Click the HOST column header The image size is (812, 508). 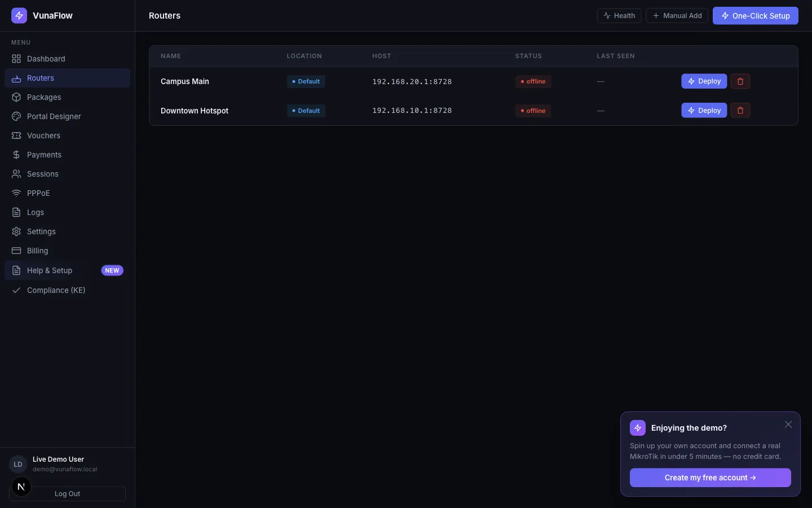(382, 56)
